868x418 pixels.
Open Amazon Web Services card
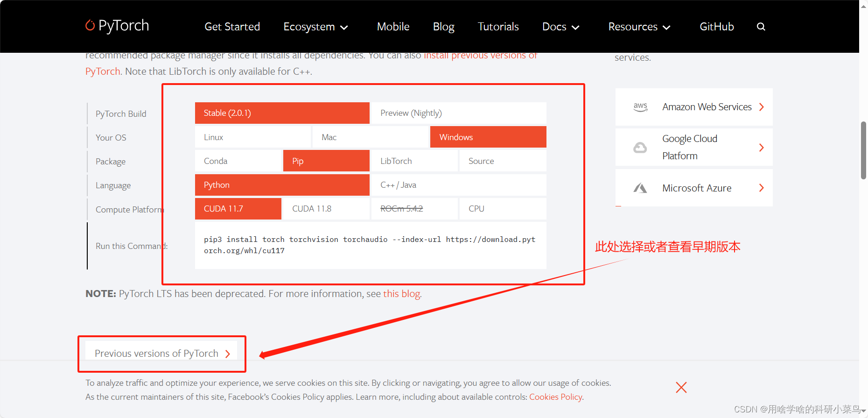694,107
